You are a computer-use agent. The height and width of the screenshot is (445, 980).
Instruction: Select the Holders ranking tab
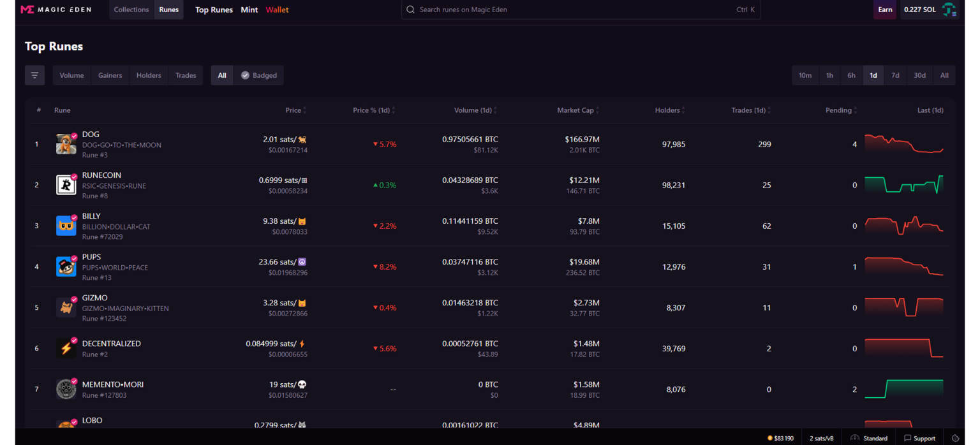[149, 75]
